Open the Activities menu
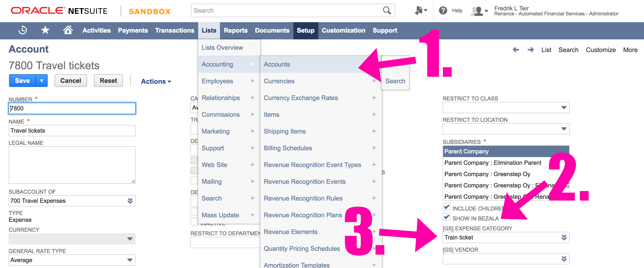This screenshot has height=268, width=644. point(97,30)
